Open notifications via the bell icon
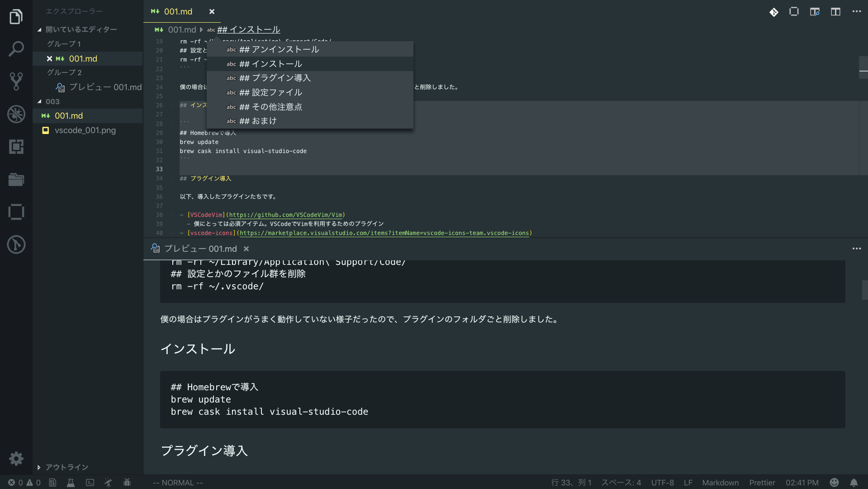Image resolution: width=868 pixels, height=489 pixels. 854,483
